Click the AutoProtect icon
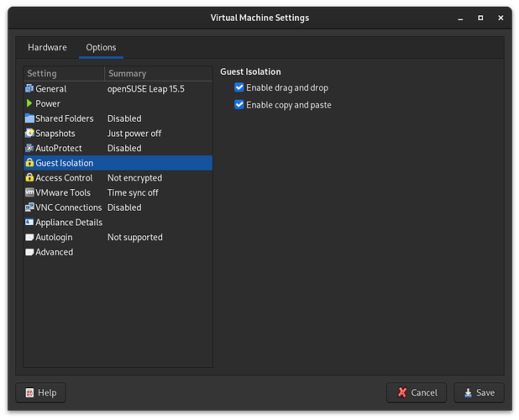This screenshot has height=420, width=519. click(29, 148)
